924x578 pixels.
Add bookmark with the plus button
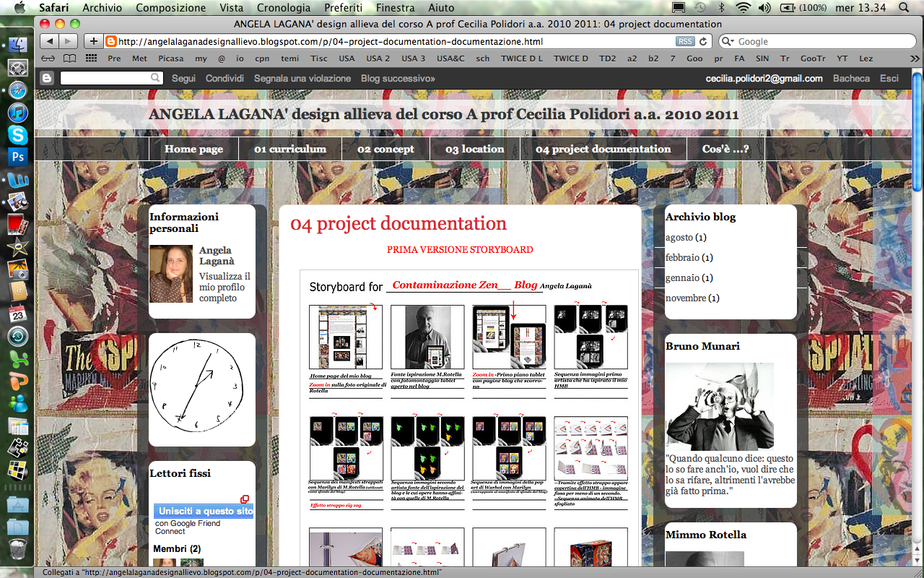[93, 41]
